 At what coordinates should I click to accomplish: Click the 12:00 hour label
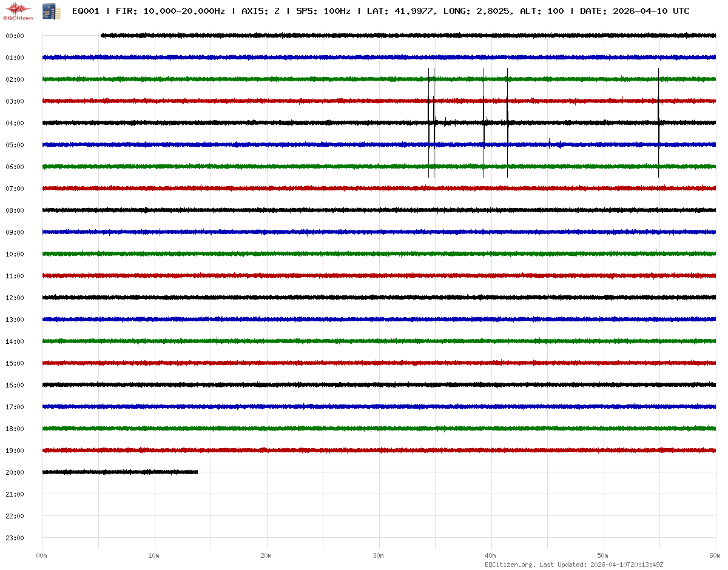pyautogui.click(x=15, y=298)
